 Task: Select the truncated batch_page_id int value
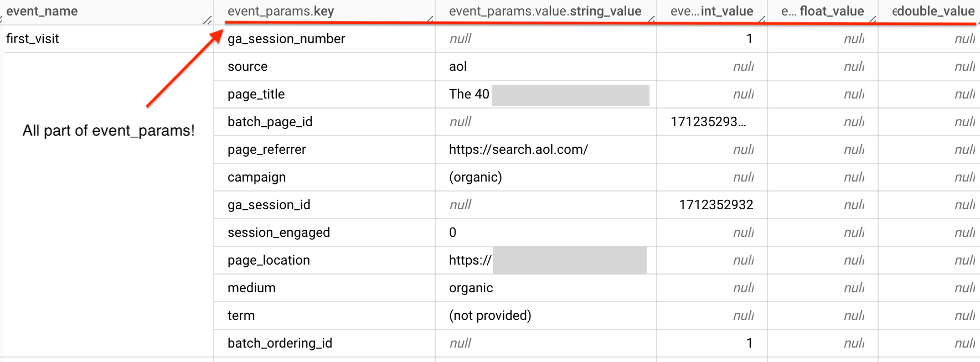click(x=708, y=122)
